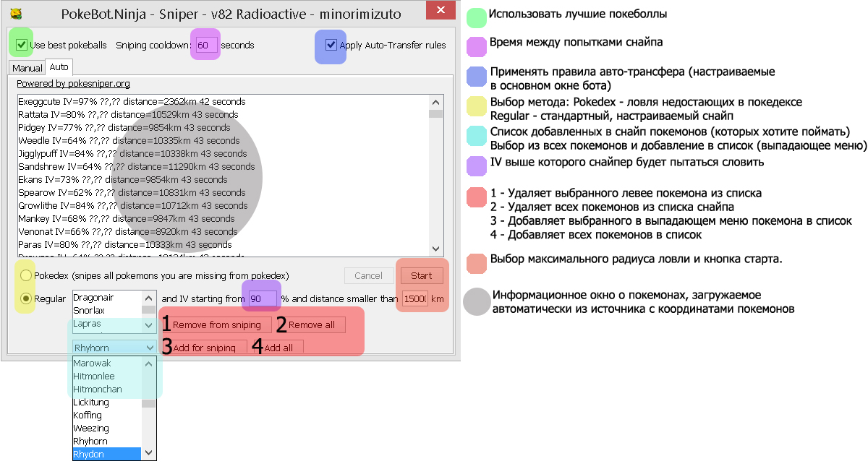Image resolution: width=868 pixels, height=469 pixels.
Task: Choose Hitmonchan from the dropdown list
Action: pyautogui.click(x=107, y=390)
